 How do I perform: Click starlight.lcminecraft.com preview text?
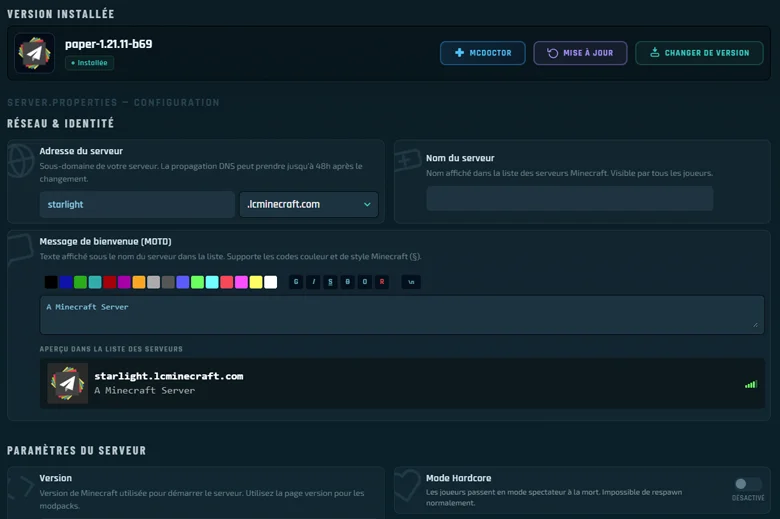coord(169,376)
